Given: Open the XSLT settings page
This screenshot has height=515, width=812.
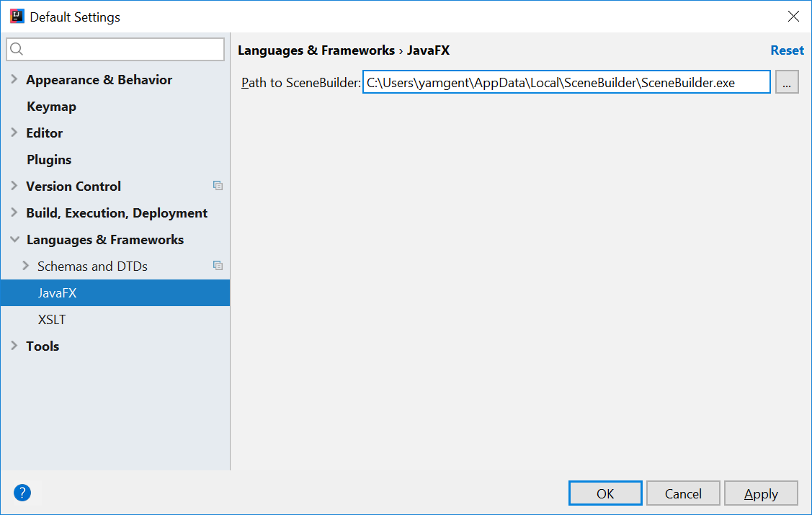Looking at the screenshot, I should (51, 319).
